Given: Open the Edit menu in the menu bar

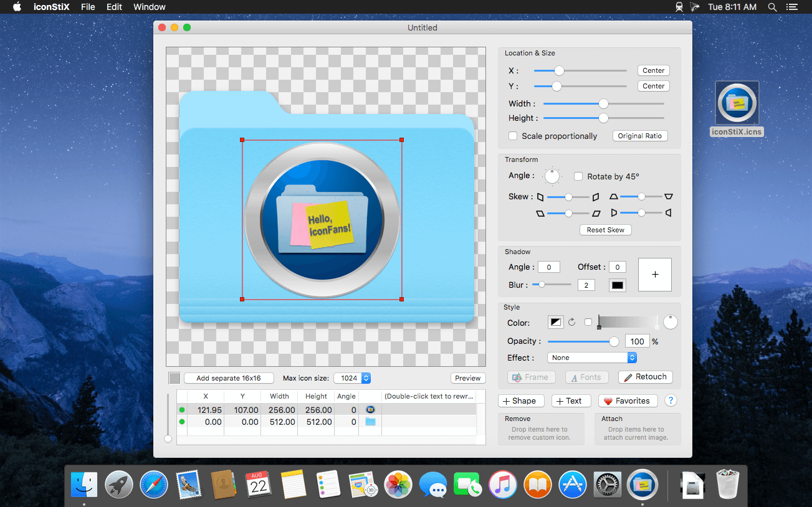Looking at the screenshot, I should (114, 7).
